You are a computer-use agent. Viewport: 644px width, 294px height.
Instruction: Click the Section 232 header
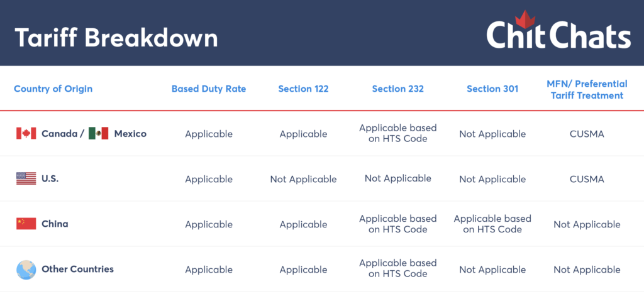(x=397, y=89)
